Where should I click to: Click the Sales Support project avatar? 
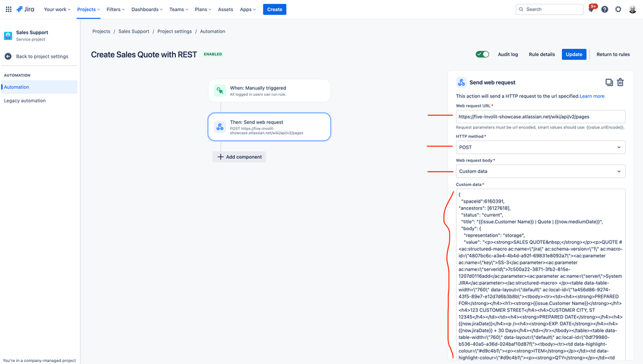pos(8,35)
